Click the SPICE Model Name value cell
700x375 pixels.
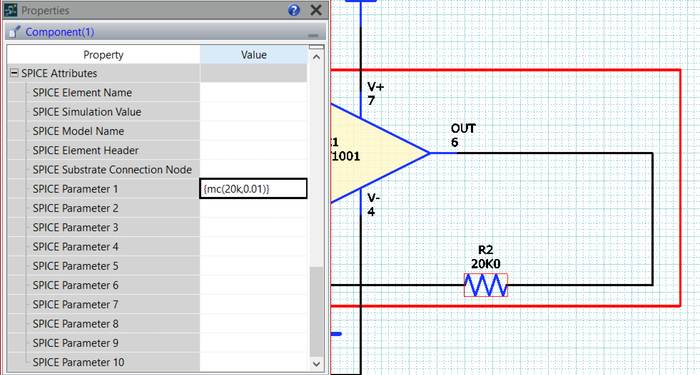pos(254,131)
